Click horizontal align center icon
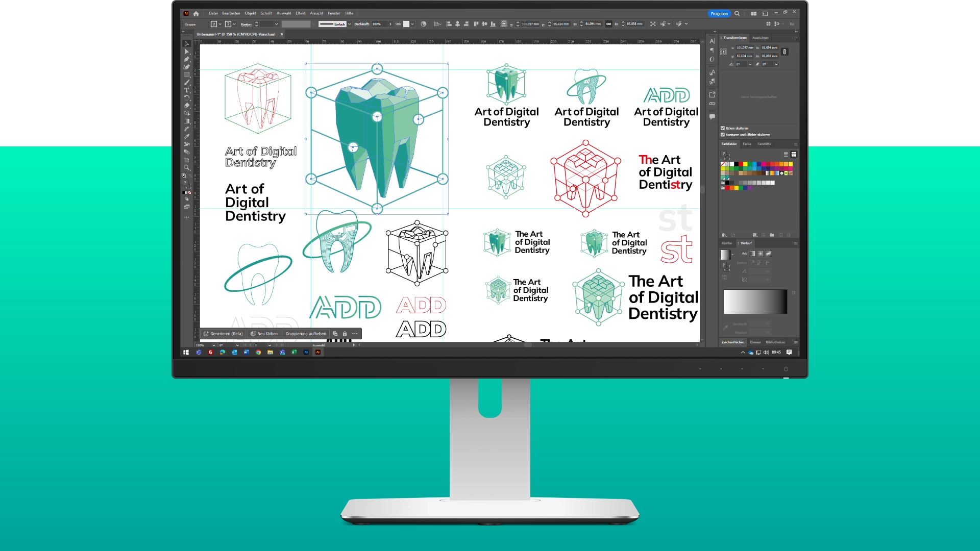 click(x=458, y=24)
